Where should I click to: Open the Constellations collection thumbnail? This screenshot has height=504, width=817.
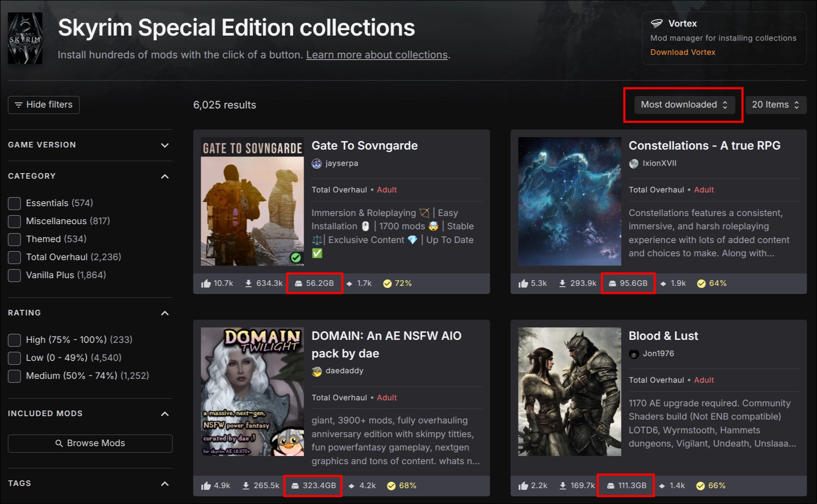(x=569, y=201)
